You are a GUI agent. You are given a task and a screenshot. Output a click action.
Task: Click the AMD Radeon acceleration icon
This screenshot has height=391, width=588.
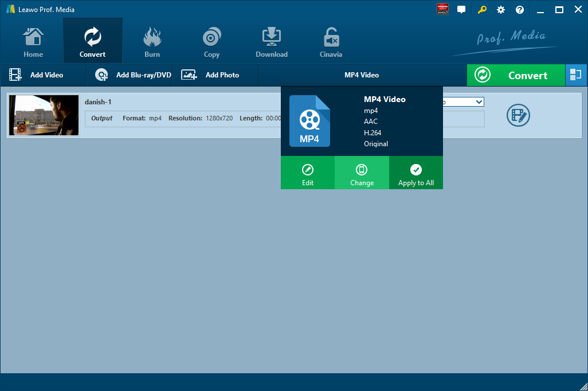click(x=442, y=10)
